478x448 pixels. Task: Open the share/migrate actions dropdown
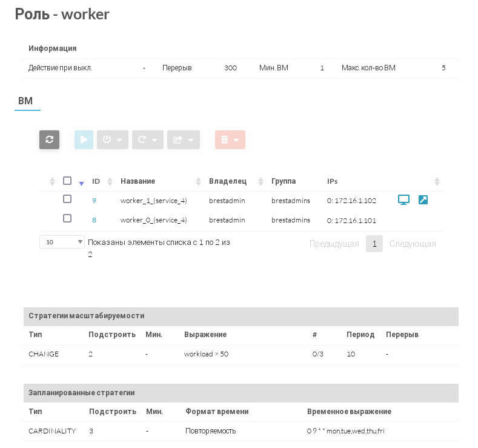tap(183, 139)
